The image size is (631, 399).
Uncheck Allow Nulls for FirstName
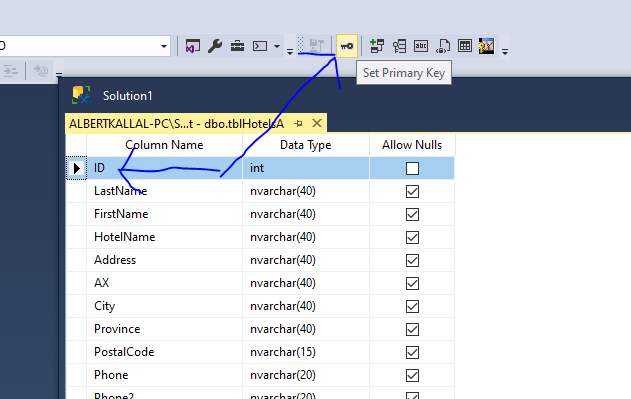pos(412,214)
